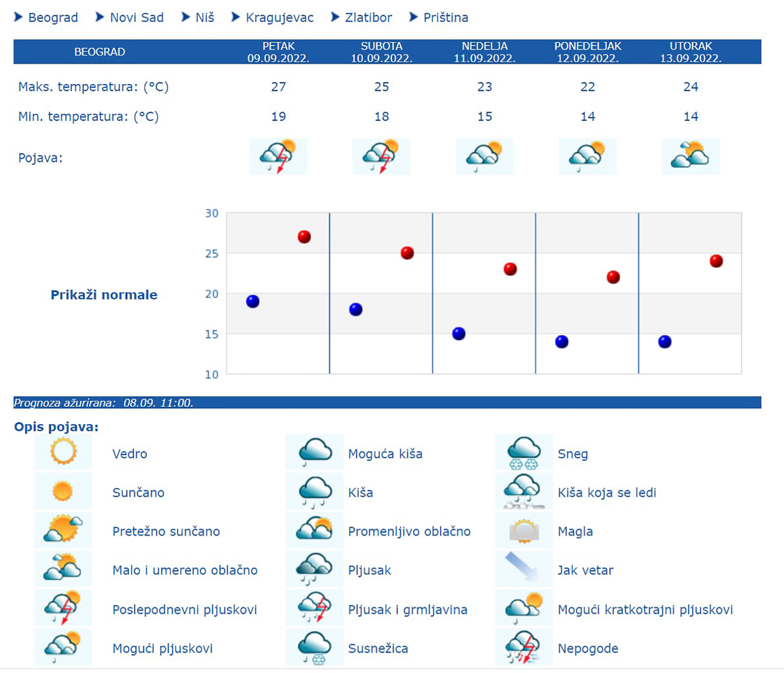
Task: Toggle Prikaži normale on the chart
Action: (104, 295)
